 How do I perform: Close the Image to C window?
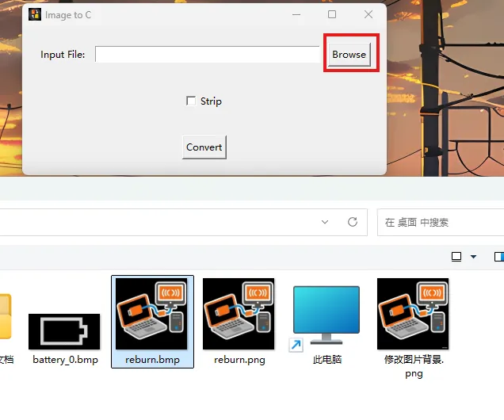tap(368, 14)
